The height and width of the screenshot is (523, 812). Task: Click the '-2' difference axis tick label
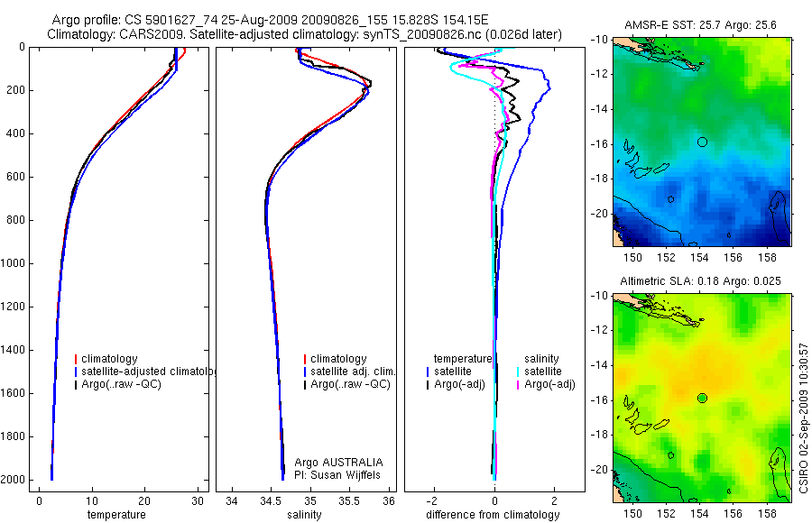click(x=434, y=501)
